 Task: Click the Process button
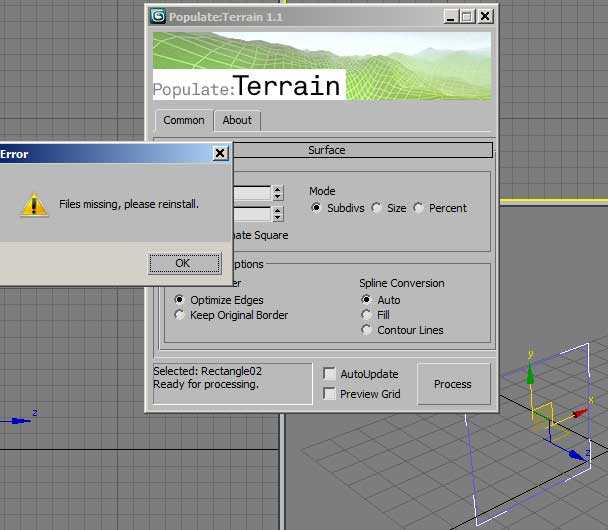[453, 384]
